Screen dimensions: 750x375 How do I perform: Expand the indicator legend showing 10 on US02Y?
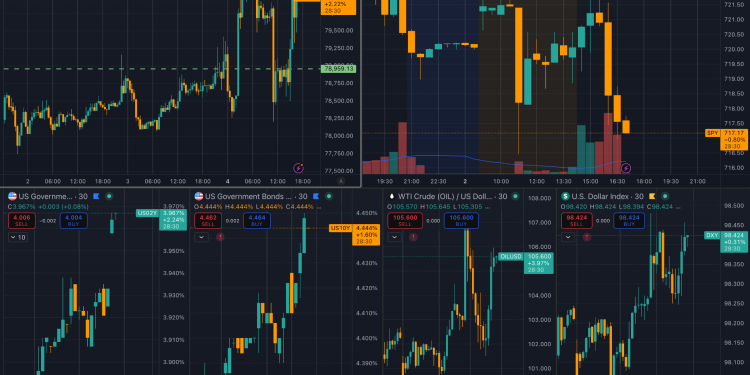pyautogui.click(x=18, y=237)
